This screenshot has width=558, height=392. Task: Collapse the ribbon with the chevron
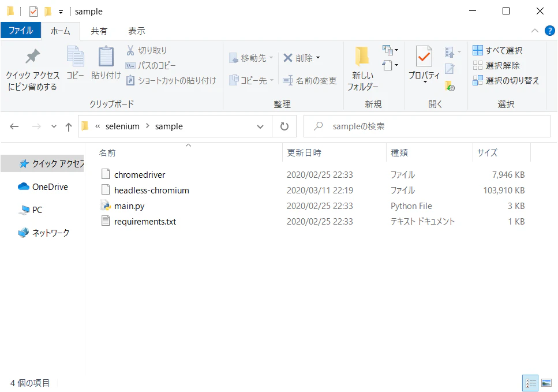[534, 31]
